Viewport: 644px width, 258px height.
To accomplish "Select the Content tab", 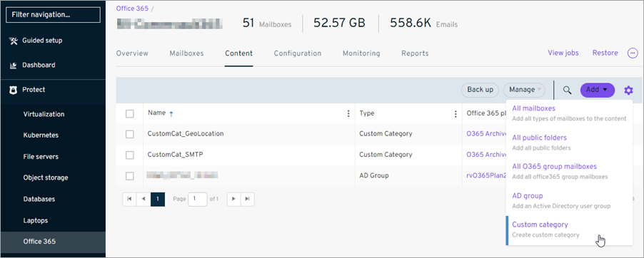I will point(238,53).
